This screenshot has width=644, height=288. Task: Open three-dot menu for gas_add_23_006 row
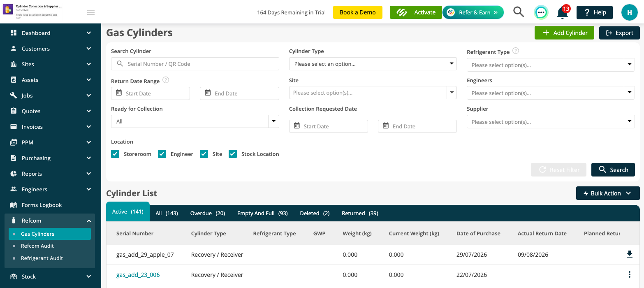tap(629, 274)
